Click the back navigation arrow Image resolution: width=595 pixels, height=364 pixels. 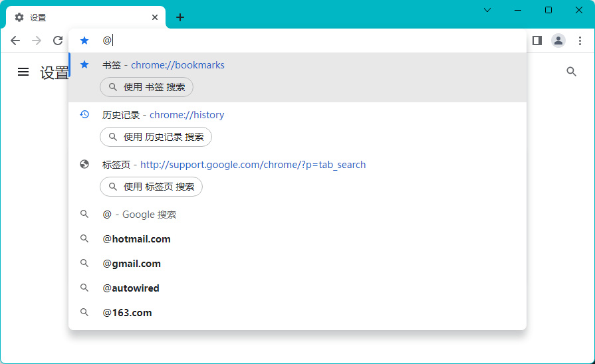(x=15, y=41)
